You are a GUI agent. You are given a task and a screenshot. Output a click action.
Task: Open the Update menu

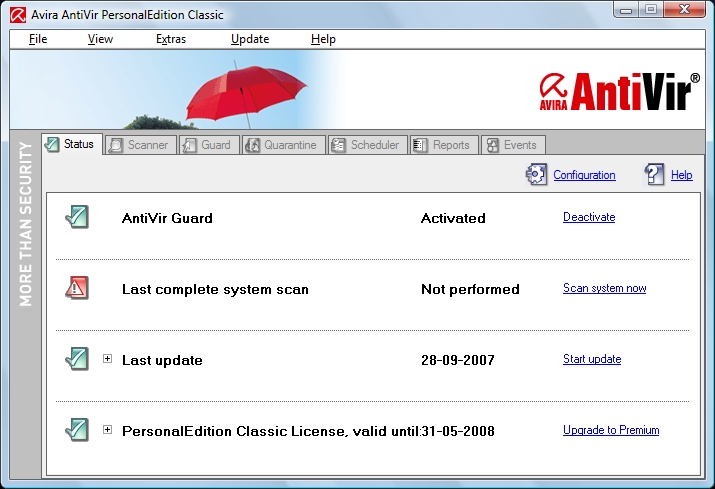tap(250, 39)
